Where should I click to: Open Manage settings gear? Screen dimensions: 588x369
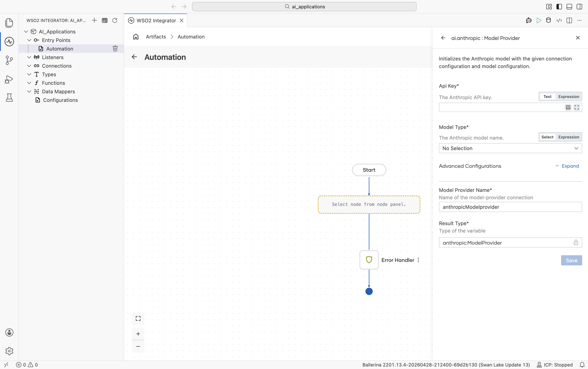tap(9, 351)
